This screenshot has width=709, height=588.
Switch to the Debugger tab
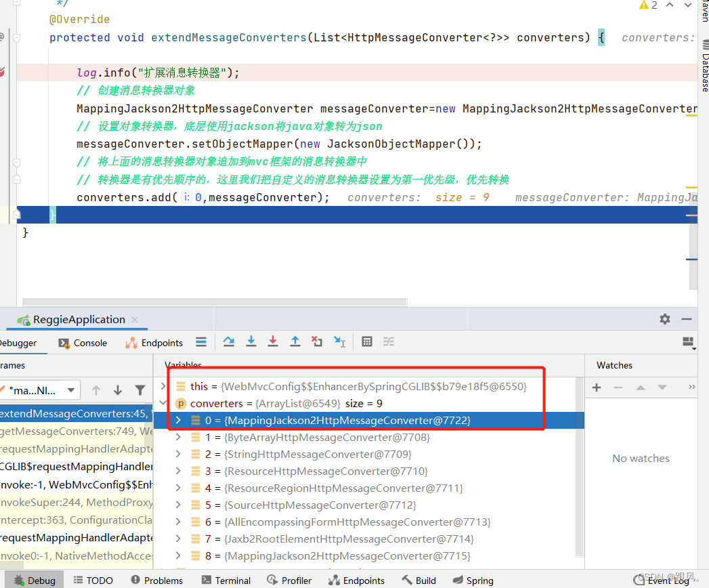[x=18, y=343]
